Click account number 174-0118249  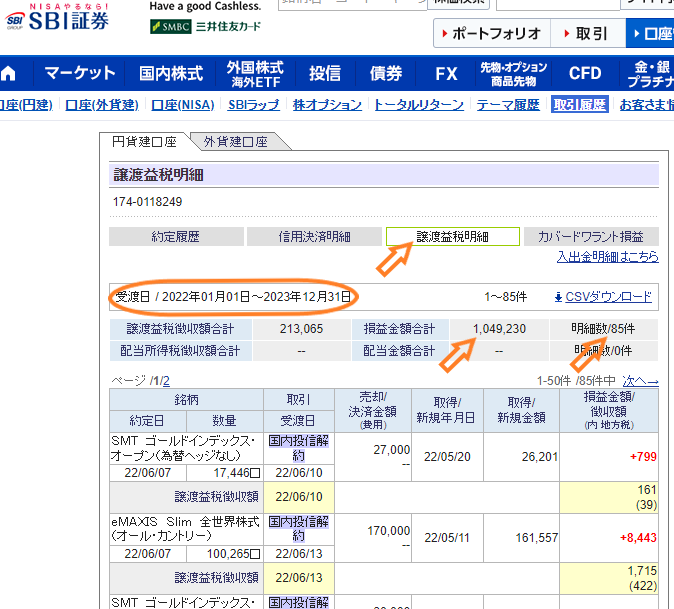147,202
